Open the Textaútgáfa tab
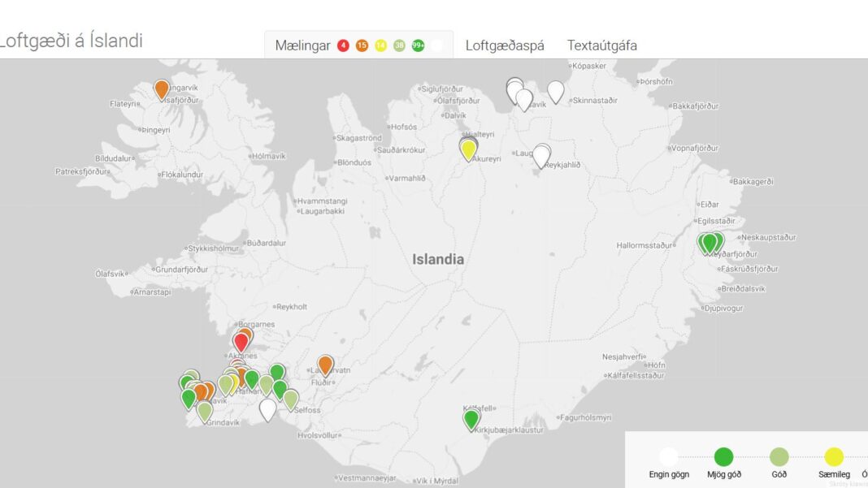Image resolution: width=868 pixels, height=488 pixels. coord(601,45)
